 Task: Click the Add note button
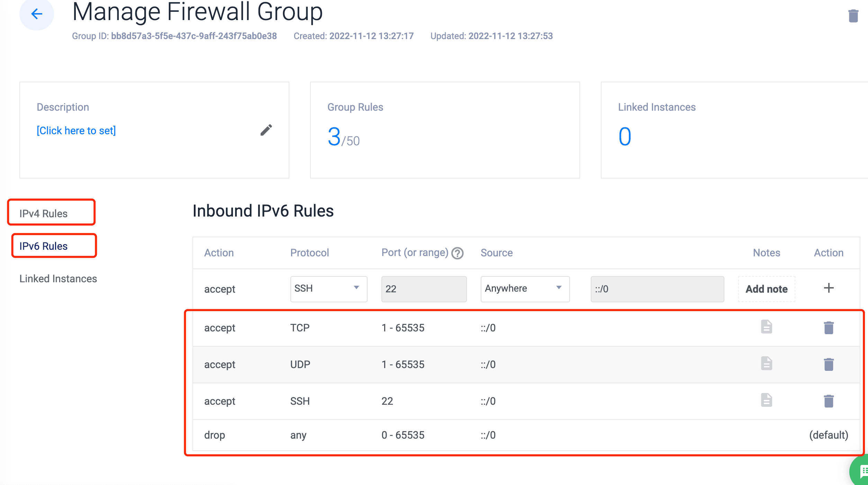click(767, 289)
